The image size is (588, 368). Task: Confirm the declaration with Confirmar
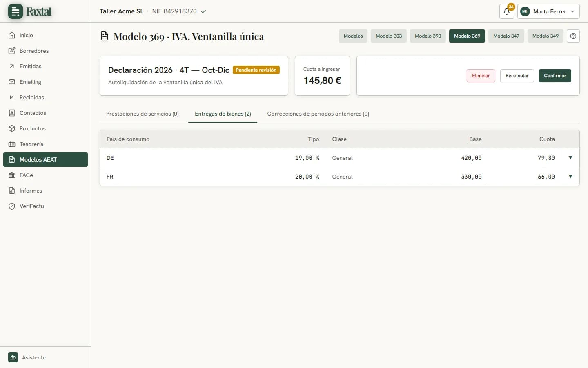555,76
